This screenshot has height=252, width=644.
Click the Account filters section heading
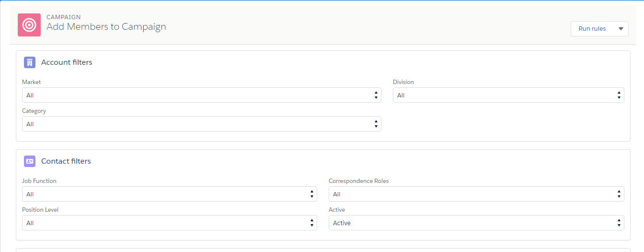[67, 62]
